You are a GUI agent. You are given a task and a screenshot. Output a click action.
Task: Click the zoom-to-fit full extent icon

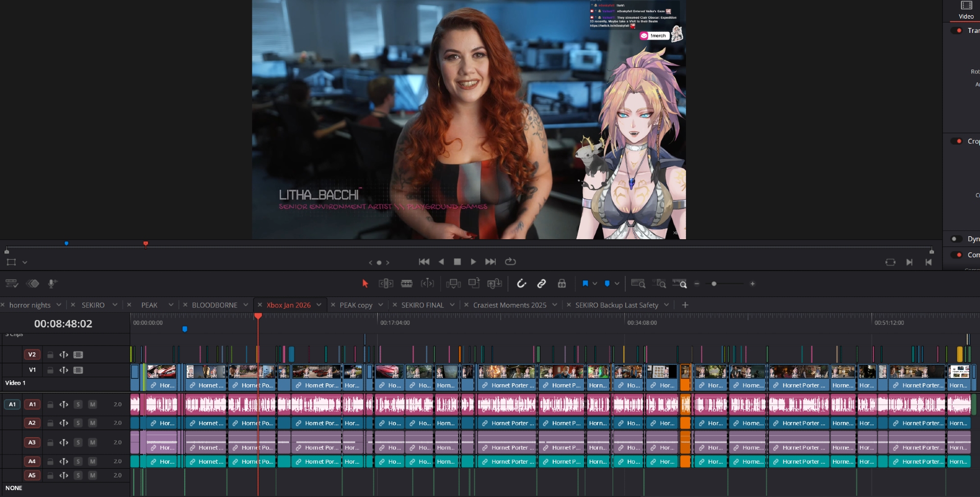(637, 283)
